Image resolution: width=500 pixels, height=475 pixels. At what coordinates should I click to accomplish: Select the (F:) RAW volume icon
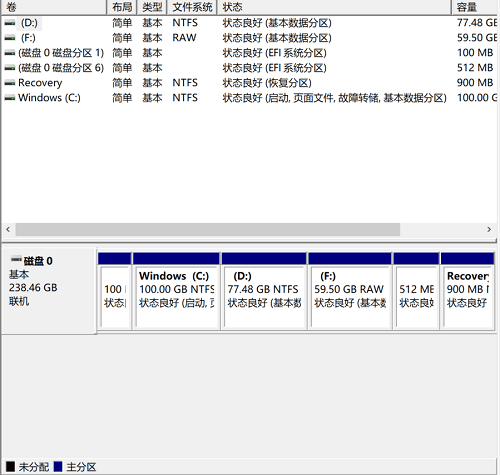(10, 38)
